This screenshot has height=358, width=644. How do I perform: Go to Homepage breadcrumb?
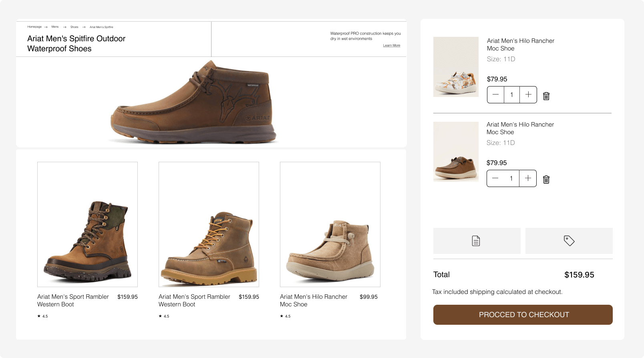tap(34, 27)
